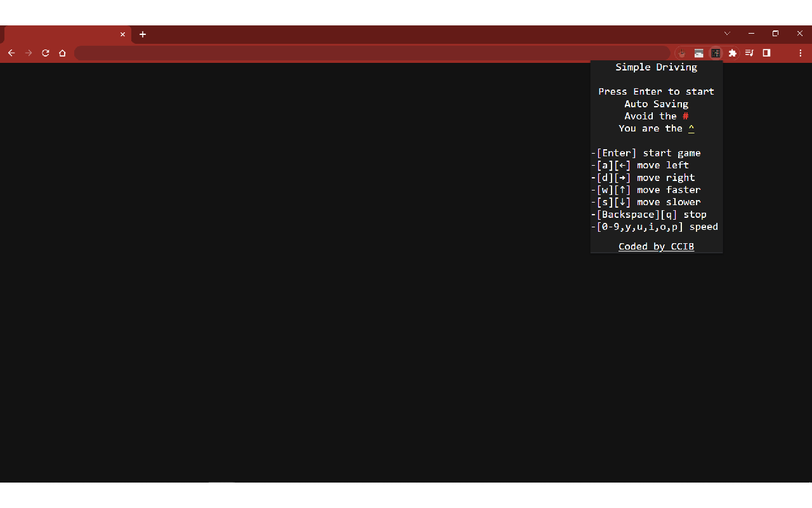Open the media controls music-note icon
The image size is (812, 508).
[749, 53]
